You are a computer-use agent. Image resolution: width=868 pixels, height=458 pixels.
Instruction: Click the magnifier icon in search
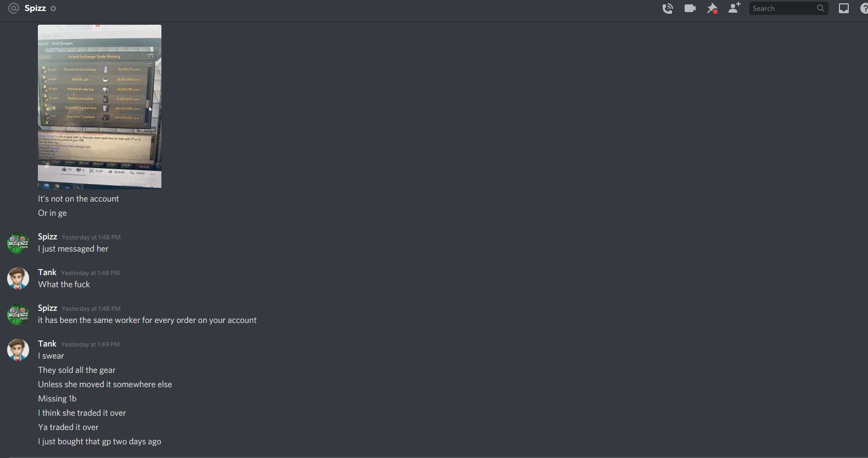[x=820, y=8]
